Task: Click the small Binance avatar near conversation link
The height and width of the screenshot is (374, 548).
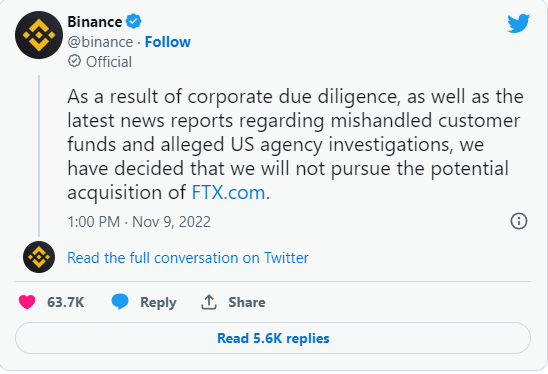Action: [x=39, y=257]
